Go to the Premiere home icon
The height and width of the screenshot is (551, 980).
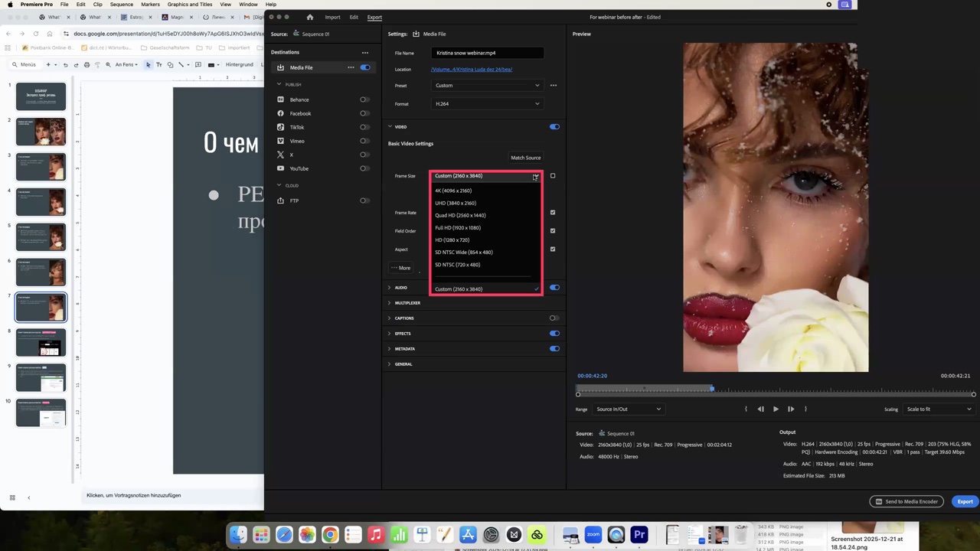coord(309,17)
